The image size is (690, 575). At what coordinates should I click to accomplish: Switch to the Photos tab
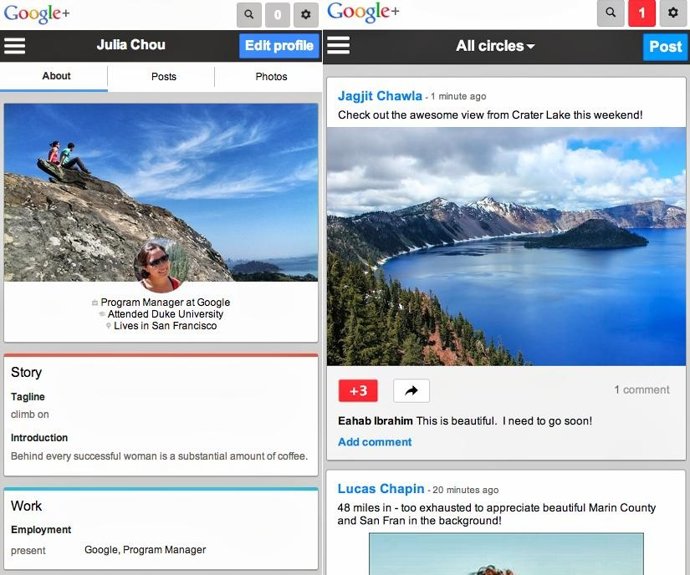click(x=271, y=77)
